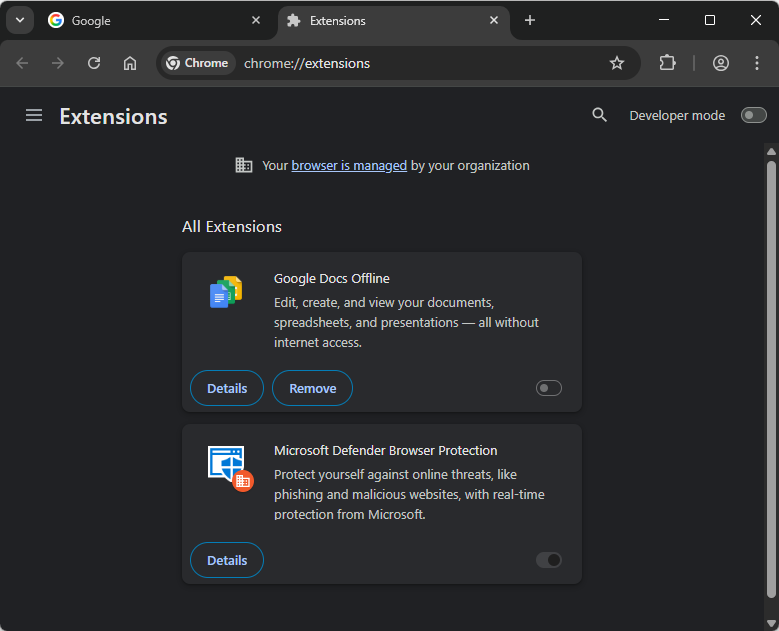The image size is (779, 631).
Task: Toggle Developer mode switch
Action: click(753, 115)
